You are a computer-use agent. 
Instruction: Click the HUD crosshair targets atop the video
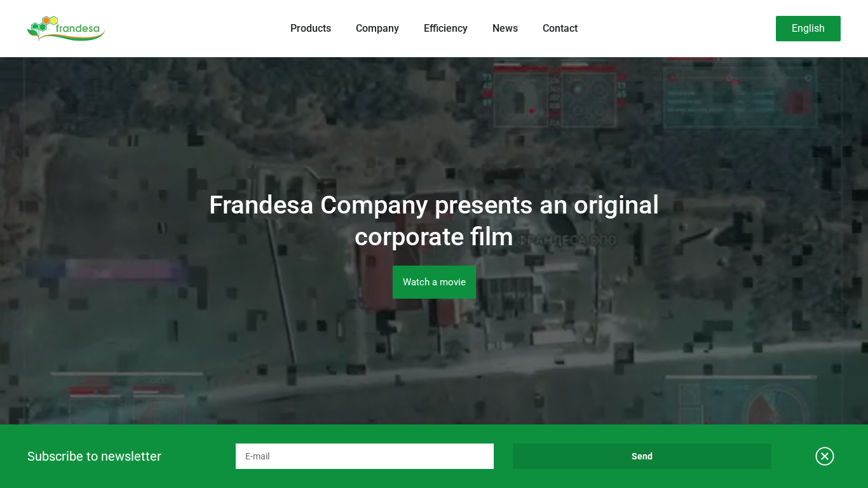click(x=554, y=97)
